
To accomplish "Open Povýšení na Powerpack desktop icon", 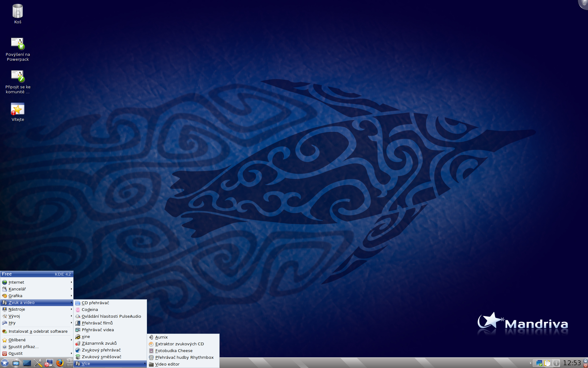I will [18, 49].
